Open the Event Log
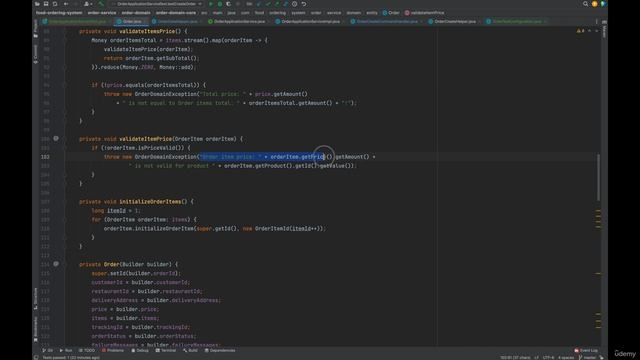This screenshot has height=360, width=640. [586, 350]
